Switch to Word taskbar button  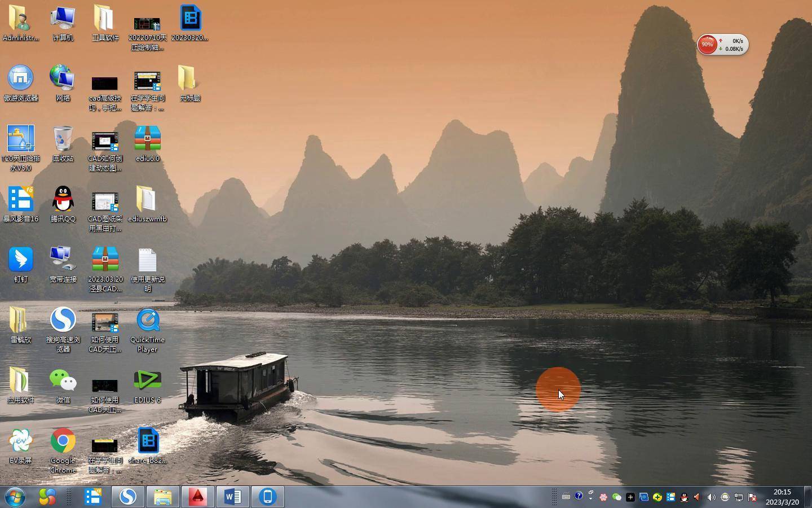233,497
